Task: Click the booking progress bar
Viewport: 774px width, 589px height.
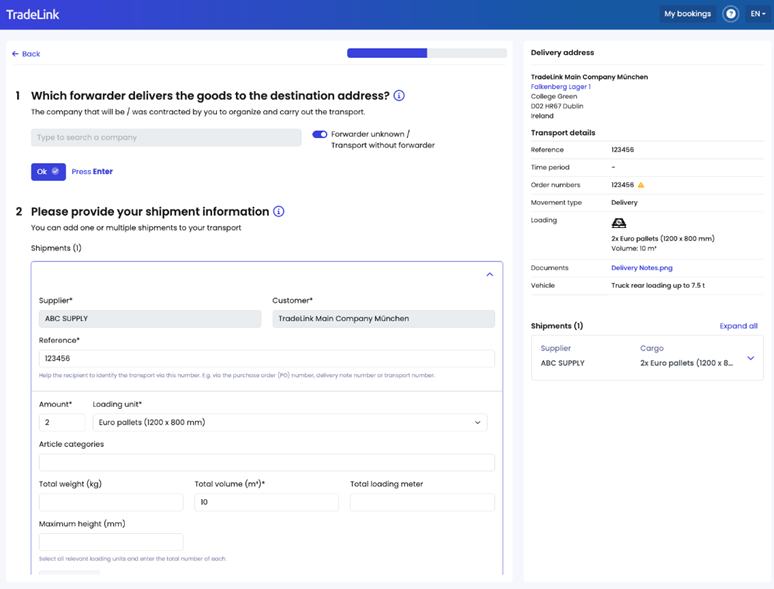Action: click(427, 53)
